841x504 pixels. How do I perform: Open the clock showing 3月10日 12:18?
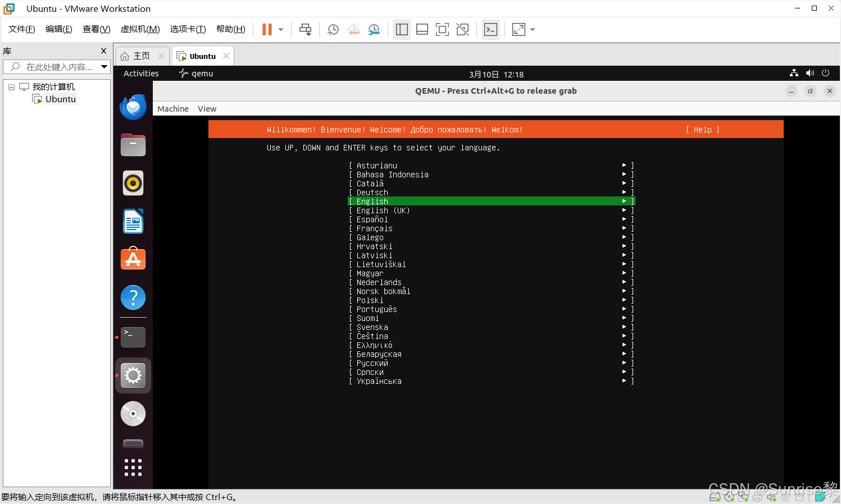coord(497,74)
